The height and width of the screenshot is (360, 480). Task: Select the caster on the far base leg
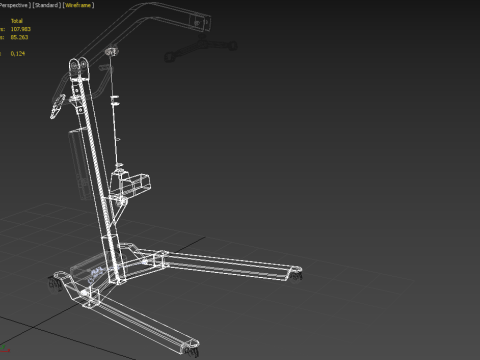click(296, 275)
